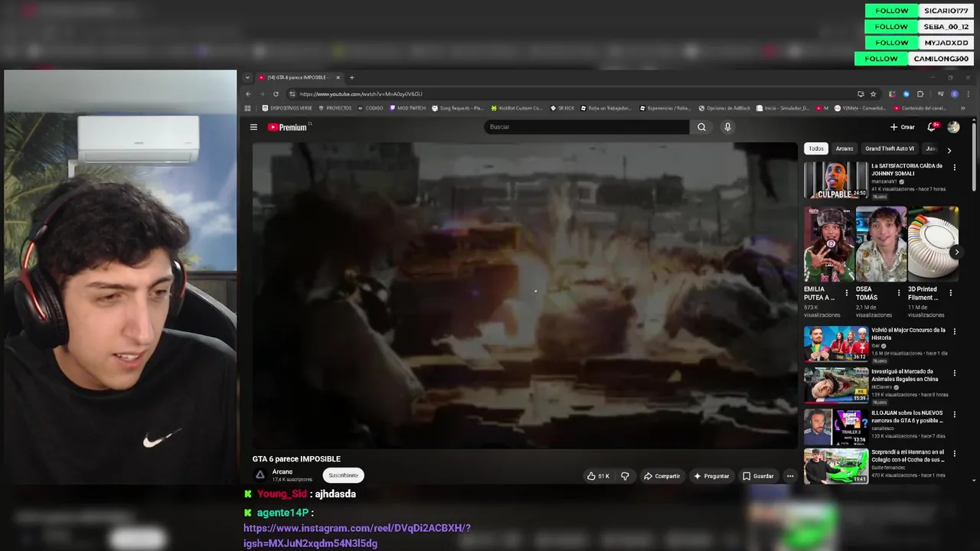Open the apps grid in bookmarks bar
Screen dimensions: 980x551
248,108
